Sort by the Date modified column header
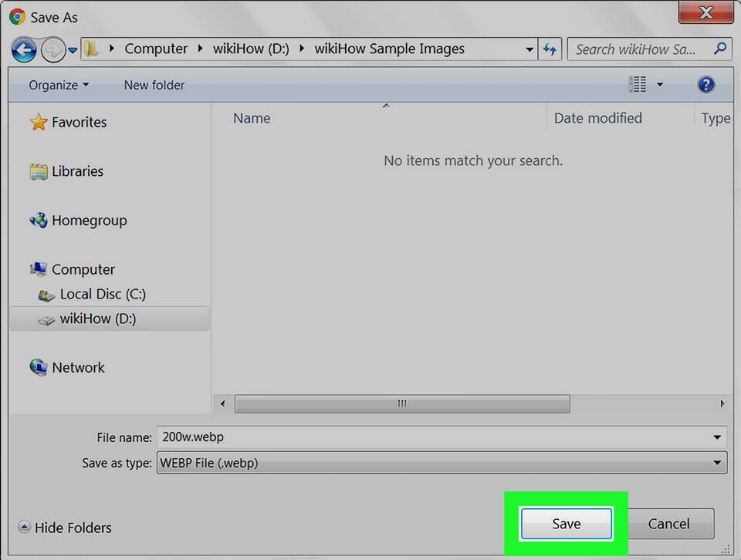Screen dimensions: 741x560 click(597, 118)
